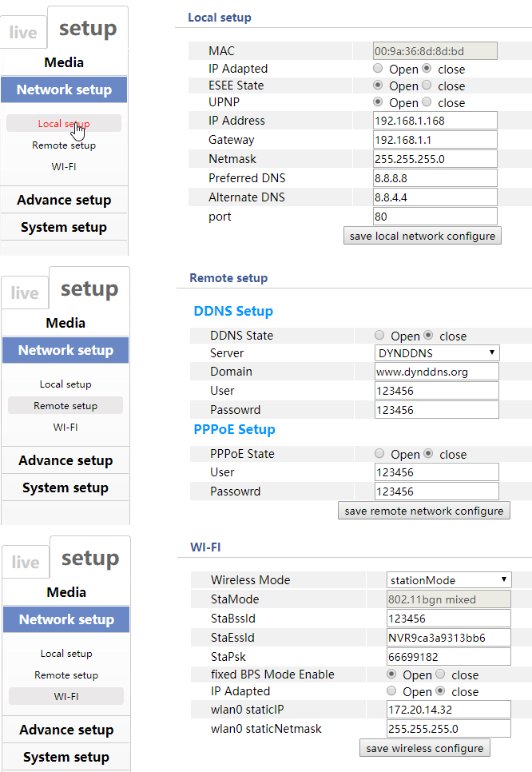Expand the Wireless Mode stationMode dropdown

tap(449, 580)
